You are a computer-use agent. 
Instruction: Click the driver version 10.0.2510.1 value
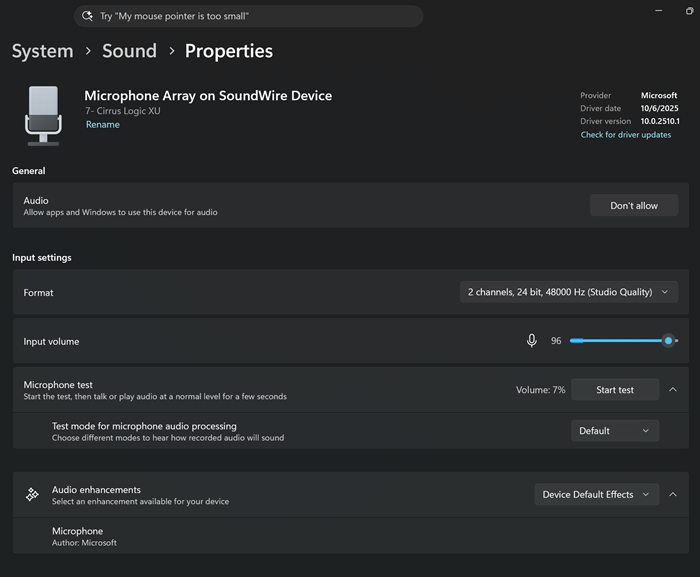pos(660,121)
